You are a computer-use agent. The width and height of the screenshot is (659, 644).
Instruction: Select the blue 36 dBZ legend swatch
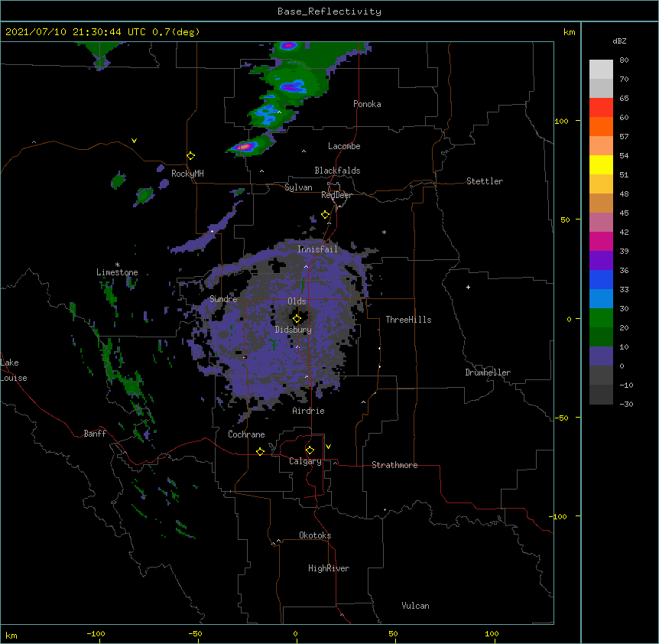click(x=601, y=279)
